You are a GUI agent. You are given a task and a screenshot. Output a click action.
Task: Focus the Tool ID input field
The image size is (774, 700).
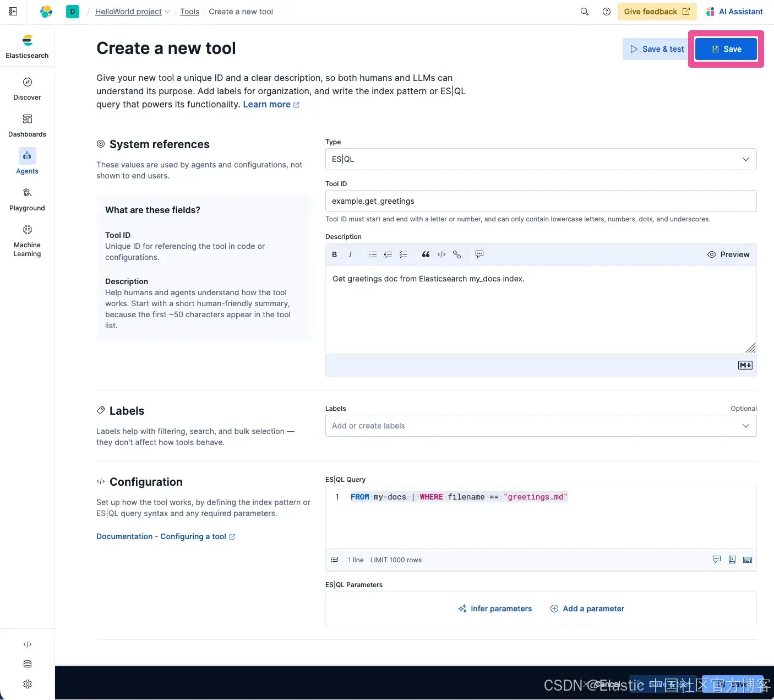541,201
